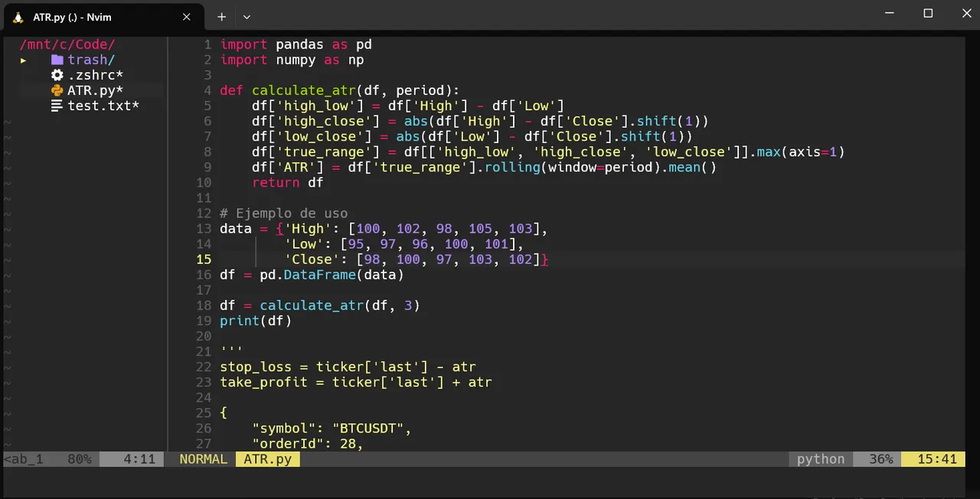Click the text file icon beside test.txt*

click(57, 106)
